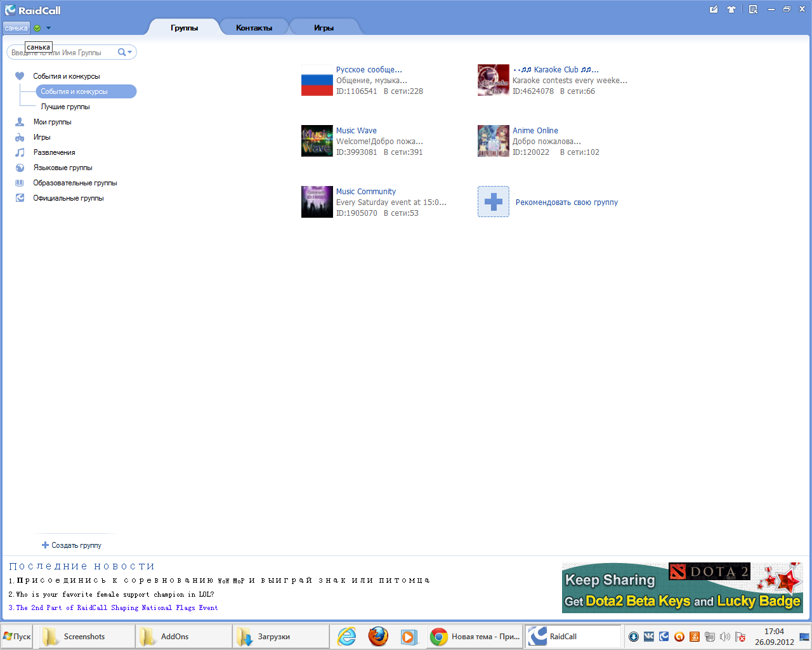Switch to Chrome Новая тема window

(475, 637)
